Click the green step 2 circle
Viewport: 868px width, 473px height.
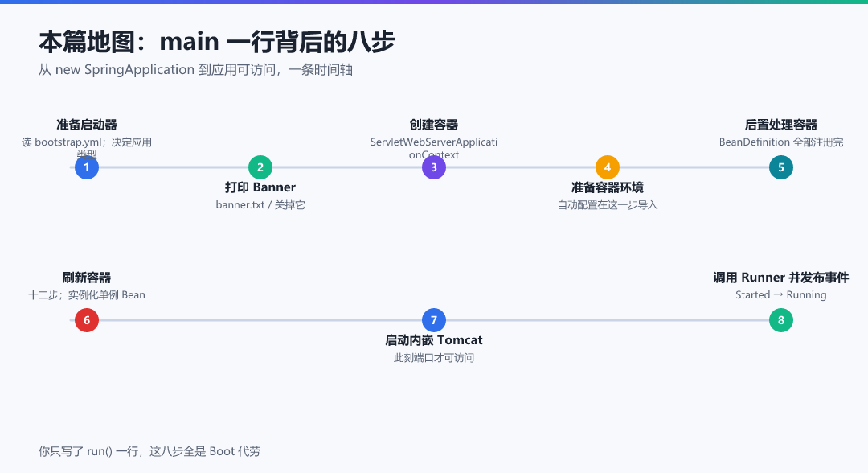(260, 167)
